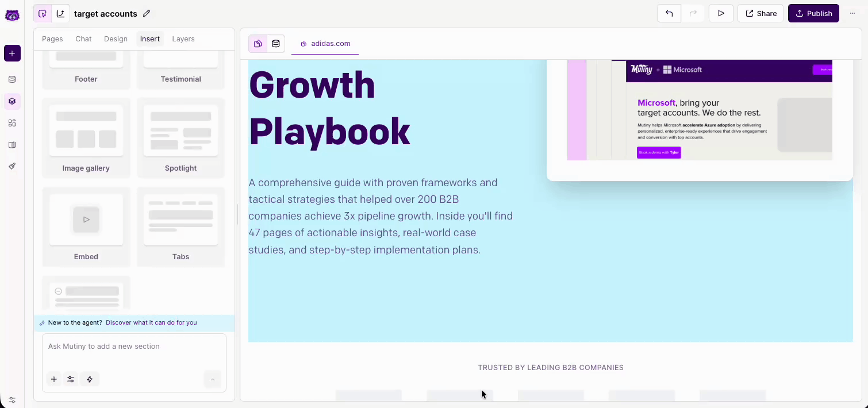Switch to the Layers tab
868x408 pixels.
[183, 39]
